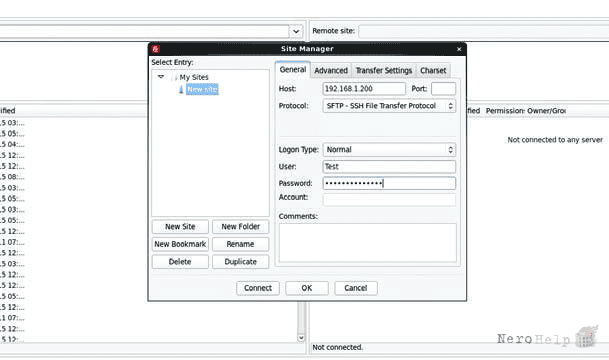This screenshot has width=609, height=360.
Task: Click the Remote site field in main window
Action: (x=484, y=31)
